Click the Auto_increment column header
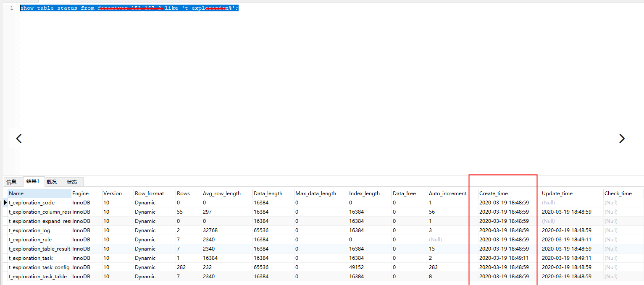644x285 pixels. point(447,193)
